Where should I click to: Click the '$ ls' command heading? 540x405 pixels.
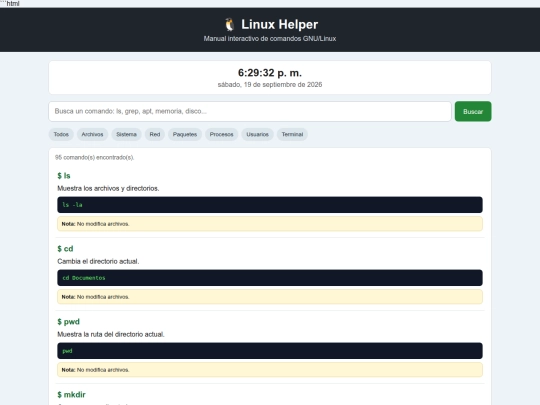tap(64, 176)
